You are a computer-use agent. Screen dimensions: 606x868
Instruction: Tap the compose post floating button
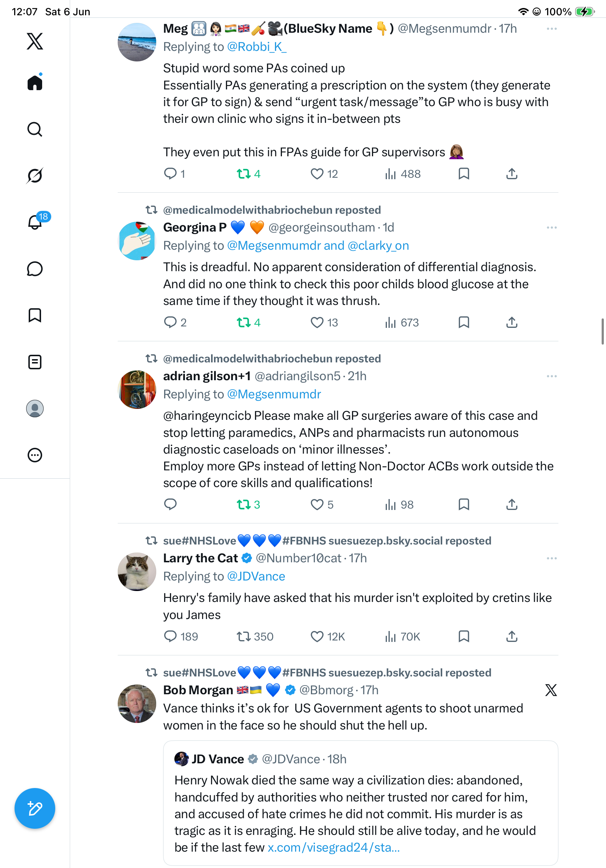pos(35,808)
